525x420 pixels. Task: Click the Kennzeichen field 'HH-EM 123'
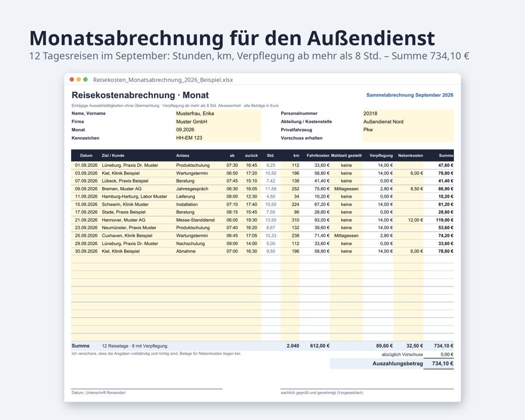(x=218, y=138)
